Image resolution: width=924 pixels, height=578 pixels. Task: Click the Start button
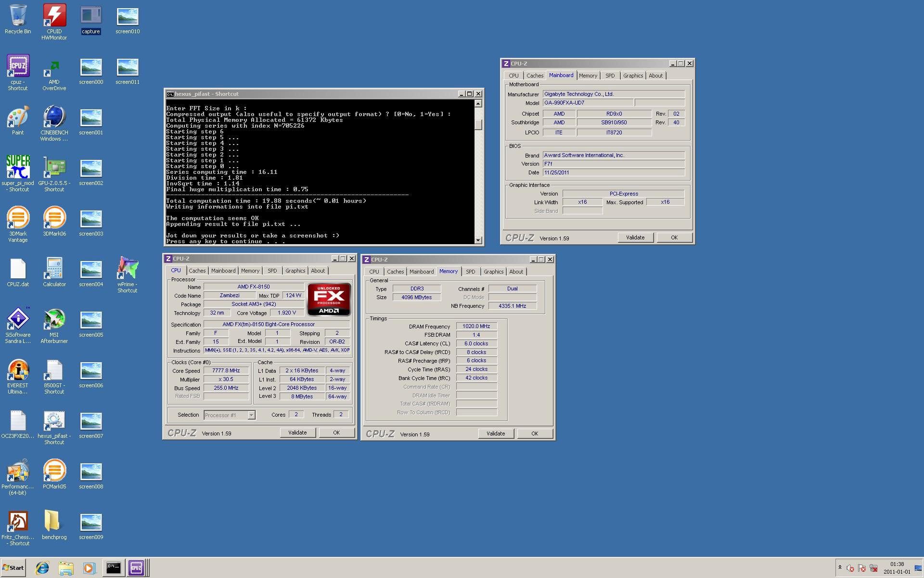click(13, 568)
